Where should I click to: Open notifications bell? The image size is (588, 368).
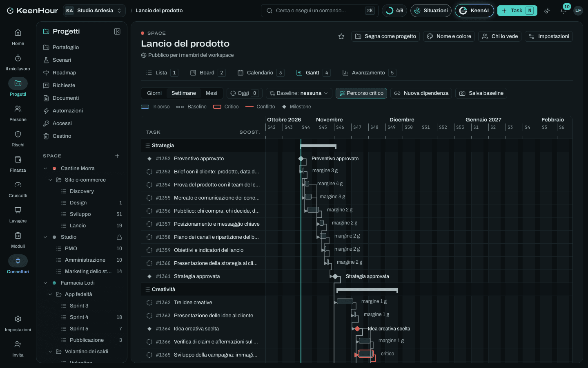563,11
